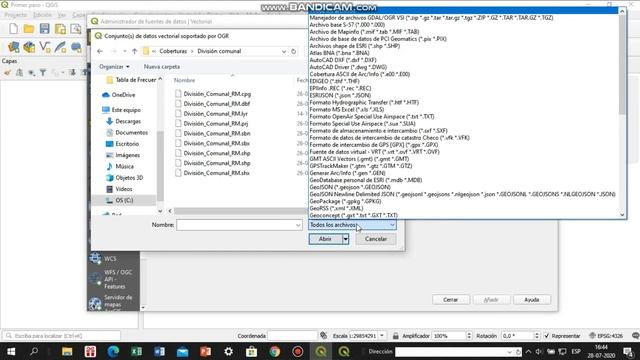Click the Coordenada input field
This screenshot has height=360, width=640.
coord(292,336)
